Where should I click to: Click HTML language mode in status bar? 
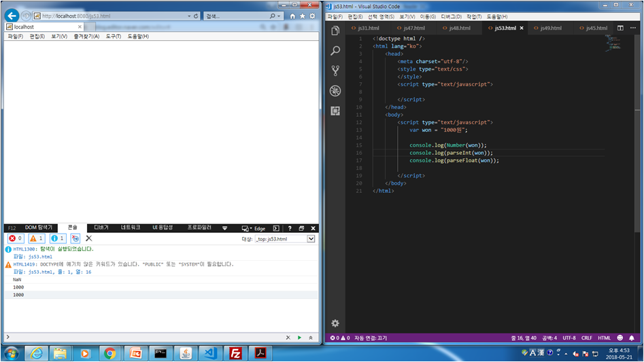coord(604,338)
